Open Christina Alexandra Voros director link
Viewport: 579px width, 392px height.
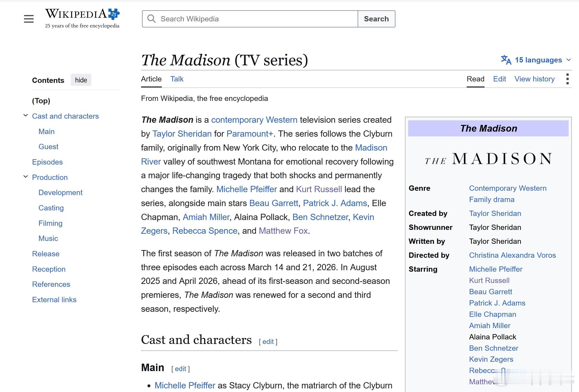click(512, 255)
